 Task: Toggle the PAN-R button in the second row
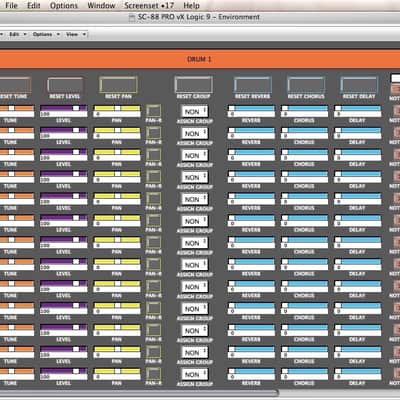point(153,133)
